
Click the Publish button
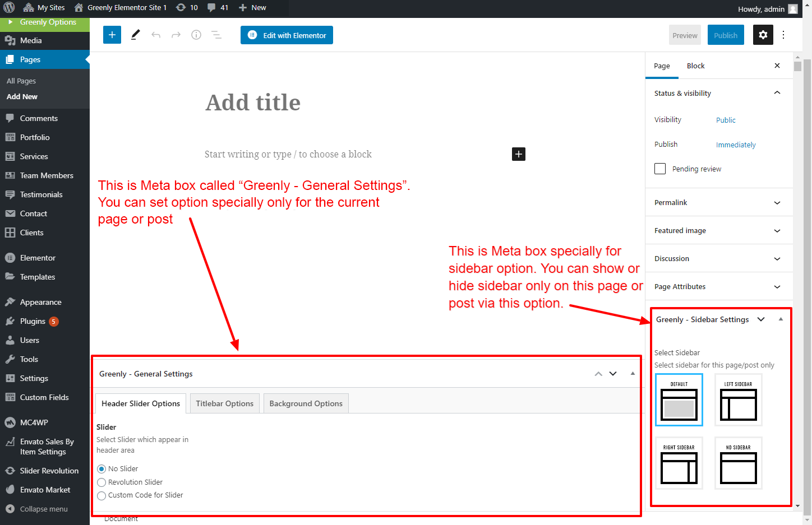(726, 35)
